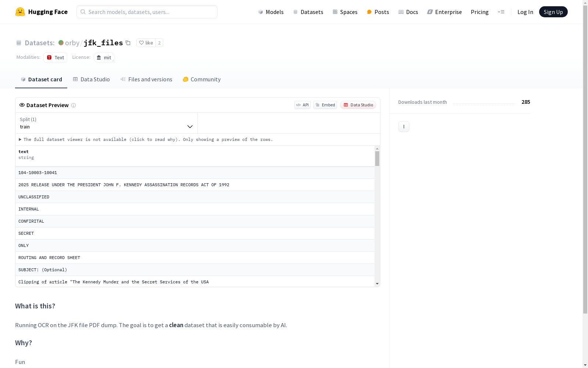Open the Pricing link
588x368 pixels.
(x=480, y=12)
